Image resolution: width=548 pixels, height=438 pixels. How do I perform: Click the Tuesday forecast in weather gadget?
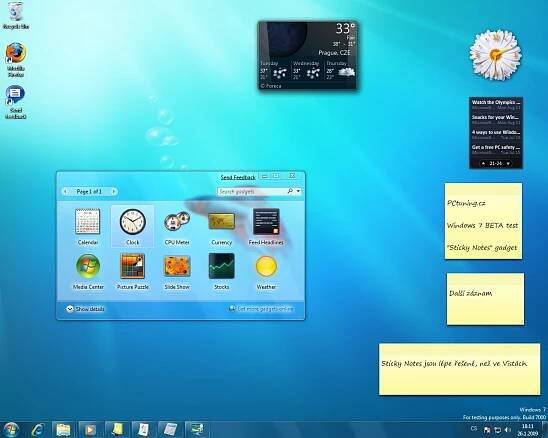pyautogui.click(x=274, y=71)
